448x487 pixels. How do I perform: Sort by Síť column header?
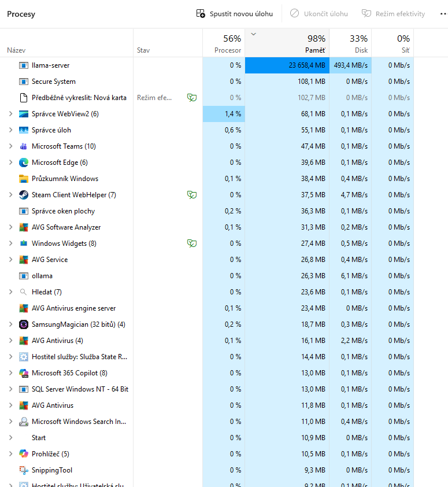tap(393, 43)
